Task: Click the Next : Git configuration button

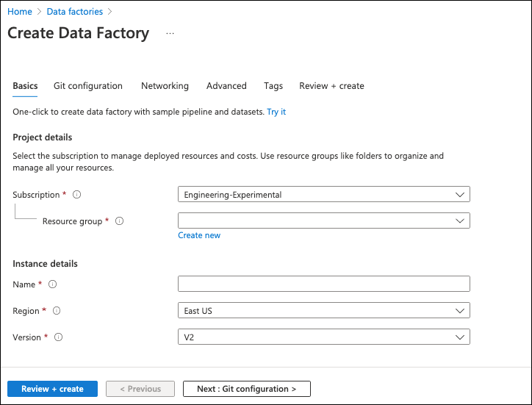Action: click(246, 389)
